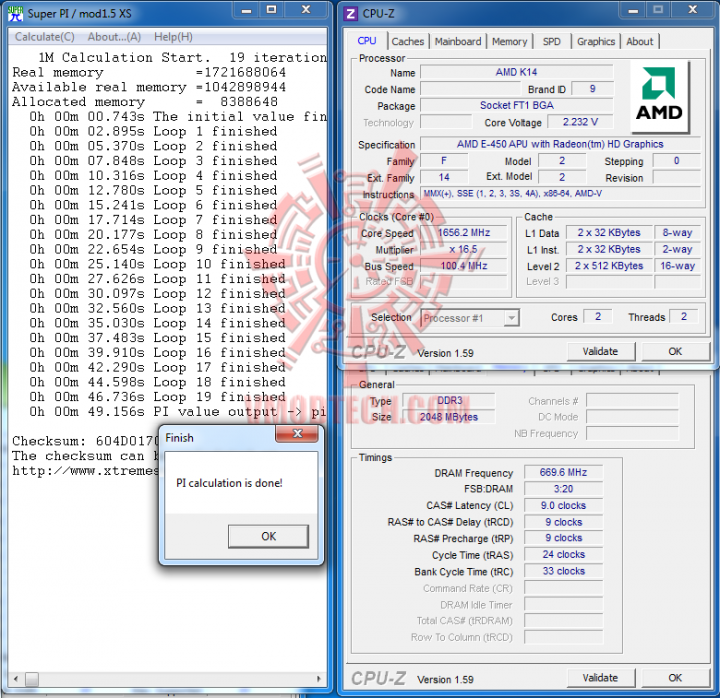Close the Super PI window
Viewport: 720px width, 698px height.
[x=306, y=10]
